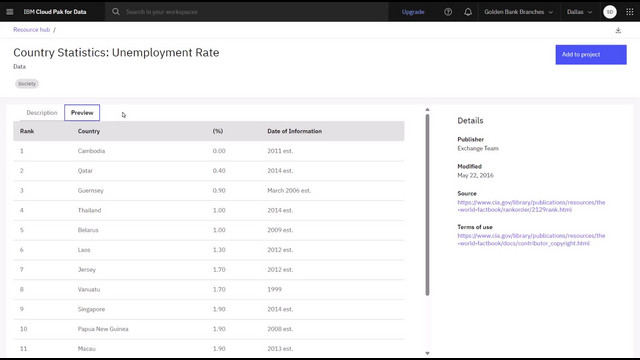The image size is (640, 360).
Task: Select the Vanuatu cell
Action: (89, 289)
